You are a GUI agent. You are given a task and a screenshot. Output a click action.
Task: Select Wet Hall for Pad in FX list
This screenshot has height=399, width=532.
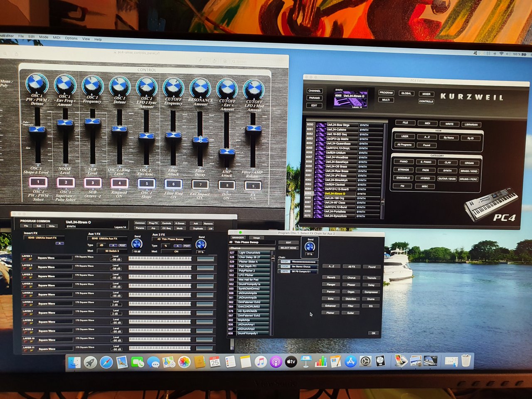249,280
